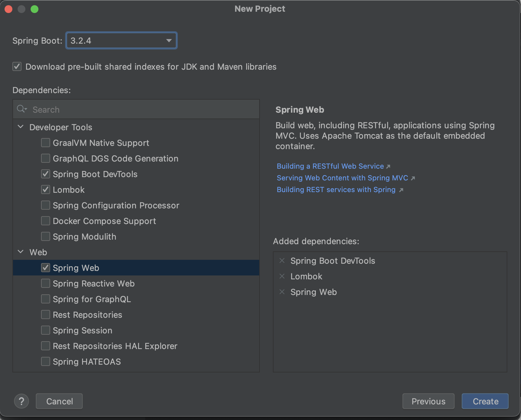Enable Docker Compose Support checkbox
The image size is (521, 420).
coord(46,221)
